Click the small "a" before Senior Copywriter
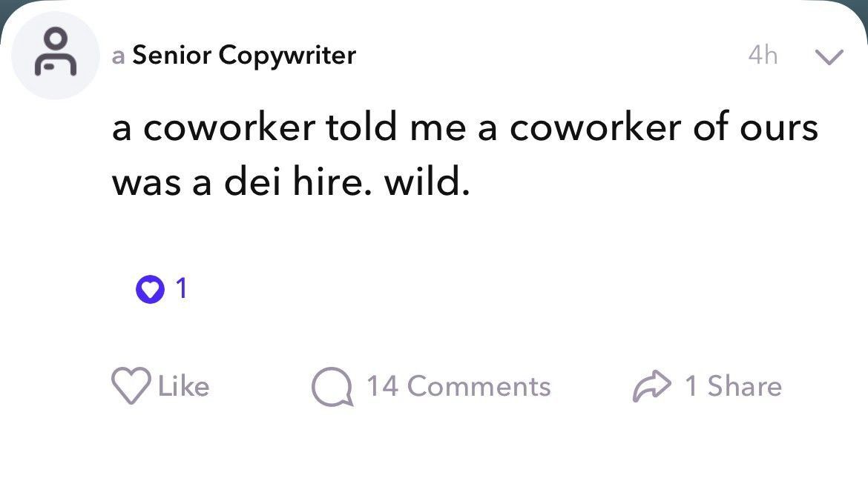The image size is (868, 481). pos(118,57)
